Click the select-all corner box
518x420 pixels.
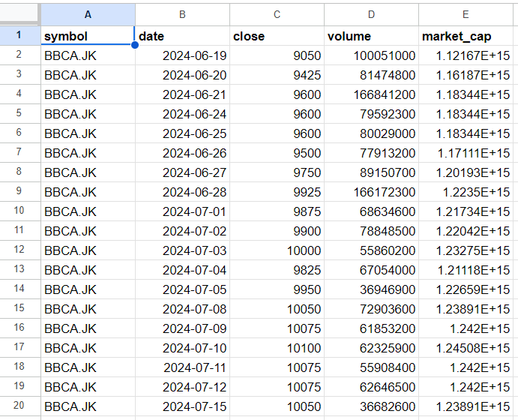(19, 14)
